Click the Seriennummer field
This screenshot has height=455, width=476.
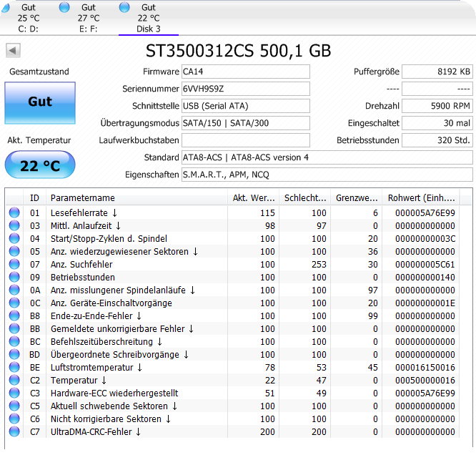tap(245, 89)
